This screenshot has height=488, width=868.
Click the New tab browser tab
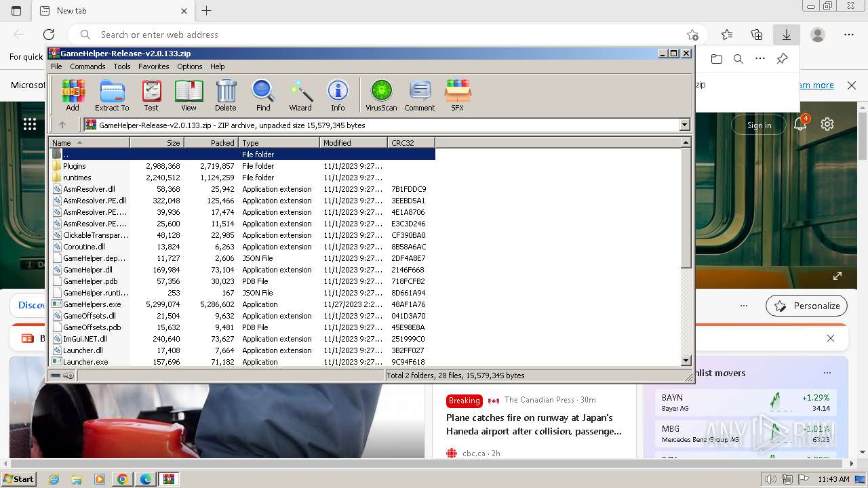pyautogui.click(x=113, y=11)
